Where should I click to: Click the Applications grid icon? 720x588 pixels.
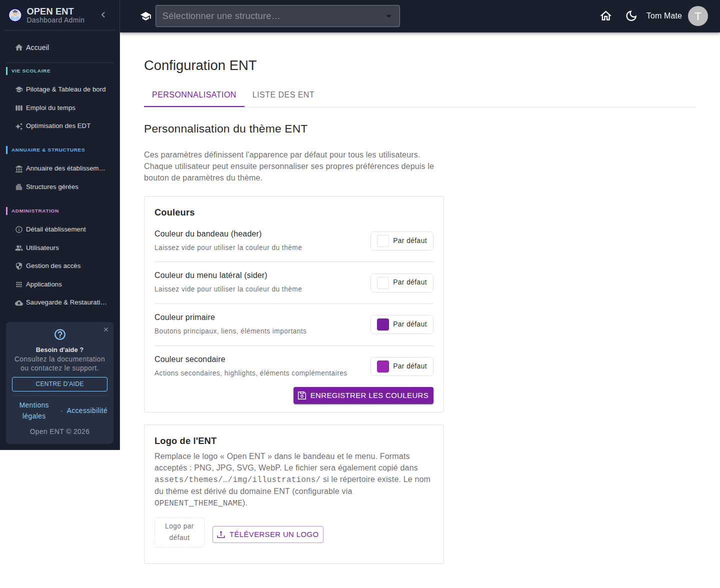click(x=19, y=284)
